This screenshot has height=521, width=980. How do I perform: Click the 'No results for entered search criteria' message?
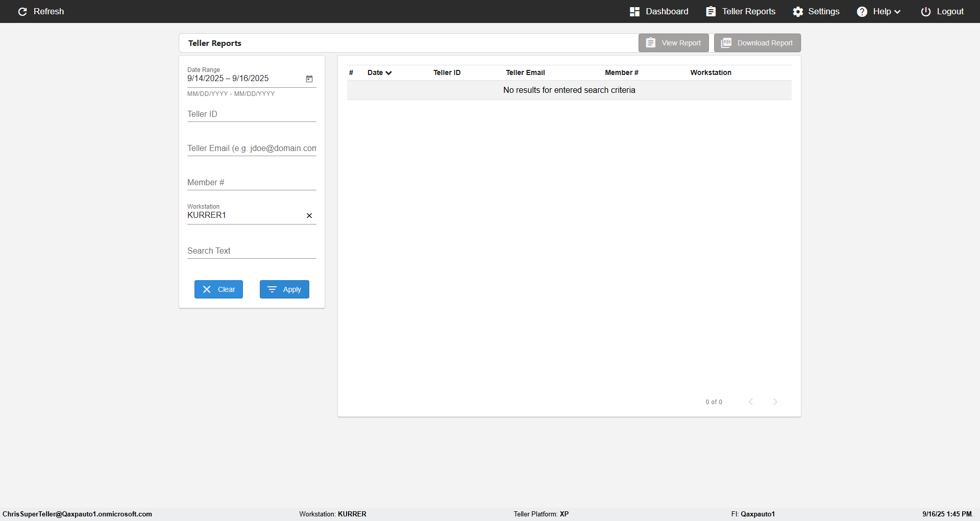[569, 90]
